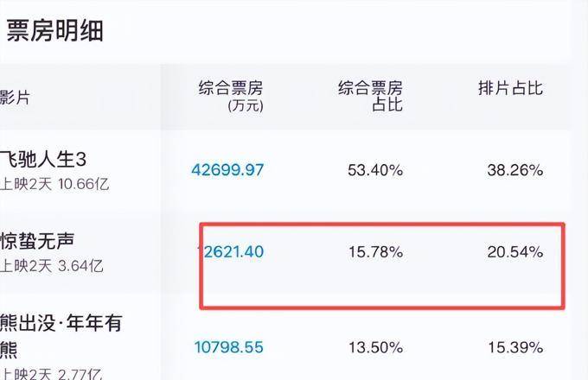
Task: Click the 票房明细 section title
Action: pos(55,31)
